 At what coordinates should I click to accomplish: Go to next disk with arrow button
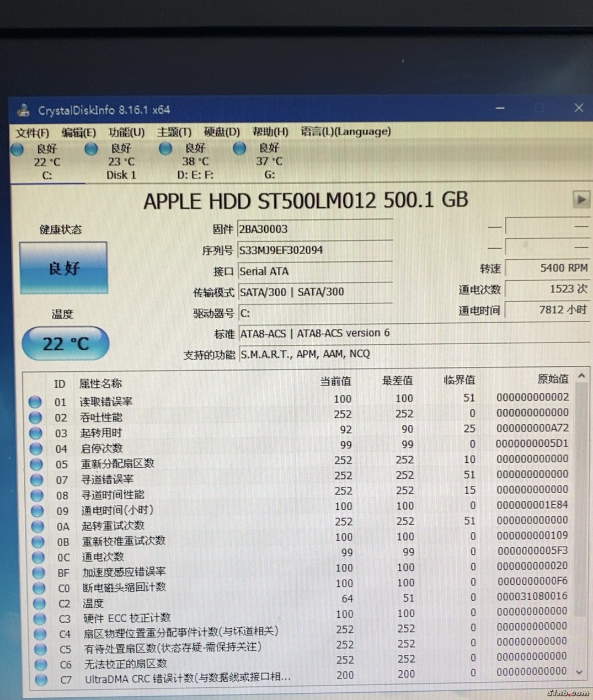(x=581, y=199)
